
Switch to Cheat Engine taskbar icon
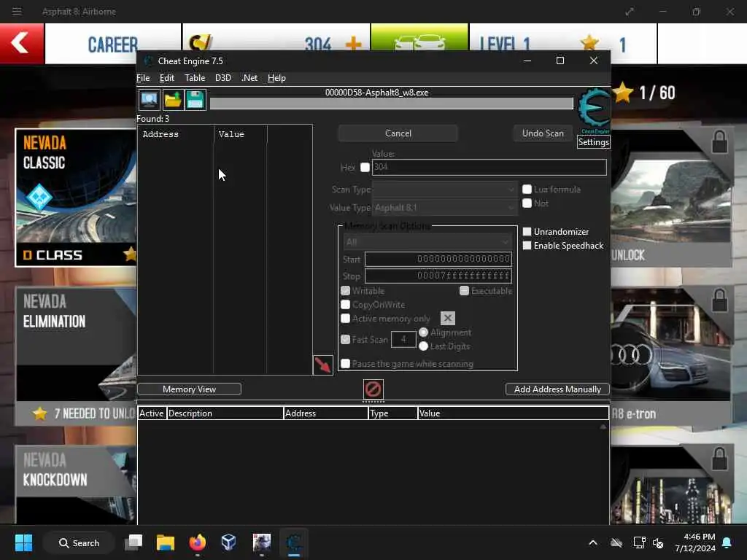click(x=294, y=542)
